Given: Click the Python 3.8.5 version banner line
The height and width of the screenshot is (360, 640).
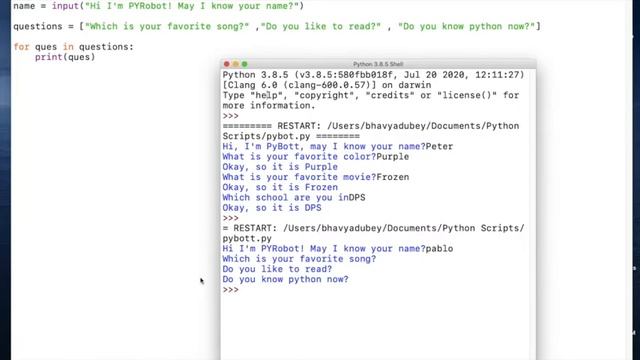Looking at the screenshot, I should [x=373, y=75].
